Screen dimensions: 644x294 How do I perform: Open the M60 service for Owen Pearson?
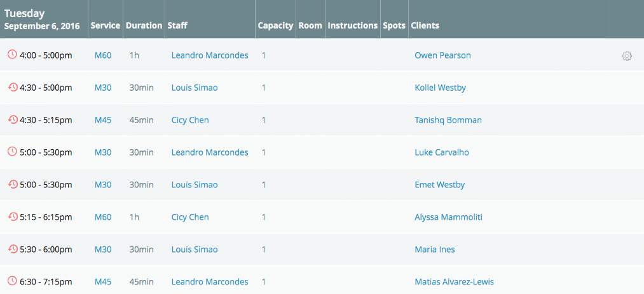point(103,55)
